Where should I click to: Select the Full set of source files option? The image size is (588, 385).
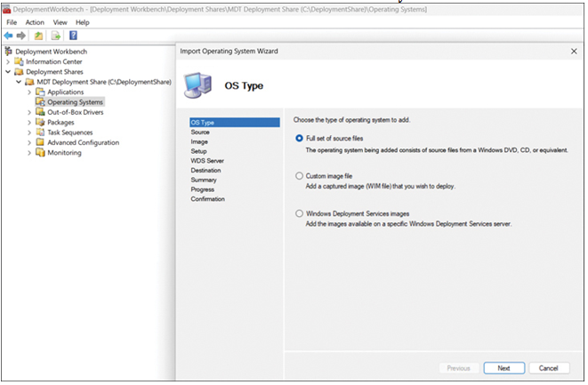coord(299,139)
